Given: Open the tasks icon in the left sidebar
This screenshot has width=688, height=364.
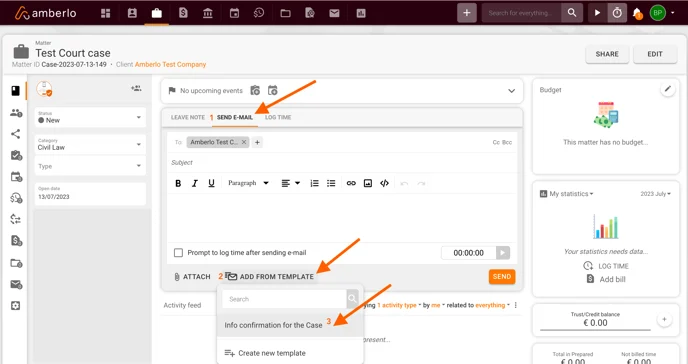Looking at the screenshot, I should (x=16, y=155).
